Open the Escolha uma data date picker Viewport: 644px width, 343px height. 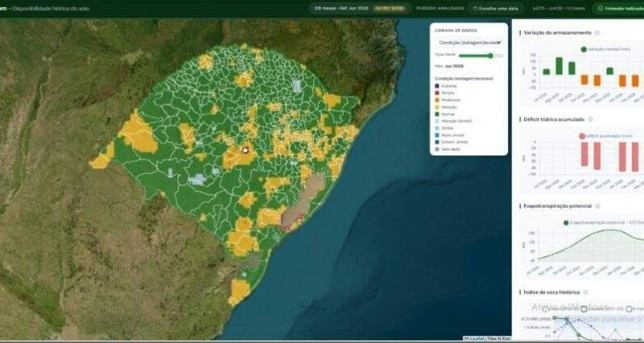[496, 8]
